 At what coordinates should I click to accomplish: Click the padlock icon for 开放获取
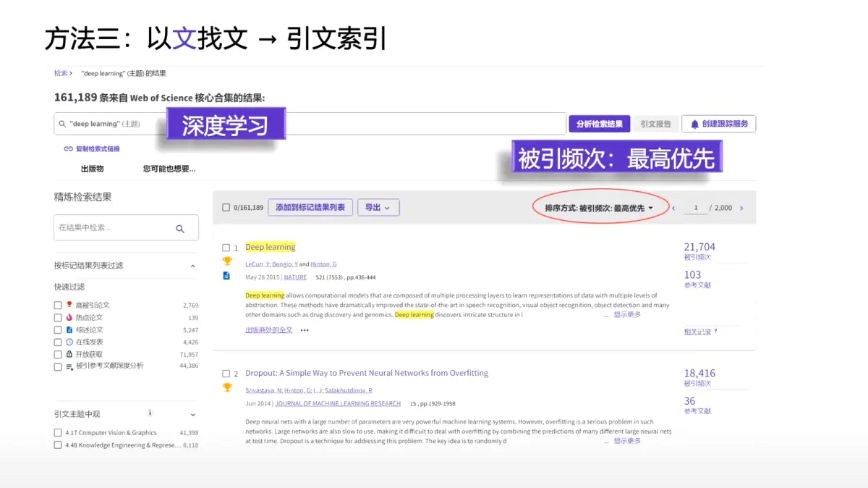pos(69,354)
